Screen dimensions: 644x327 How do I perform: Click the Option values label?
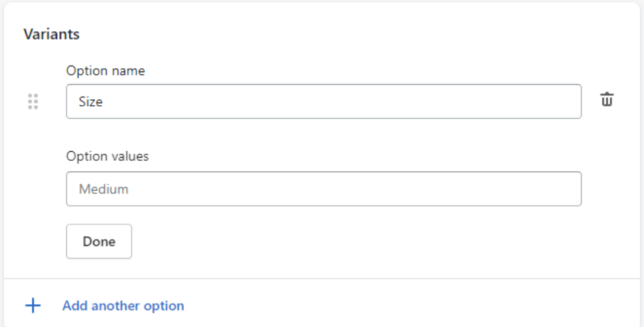pyautogui.click(x=108, y=156)
